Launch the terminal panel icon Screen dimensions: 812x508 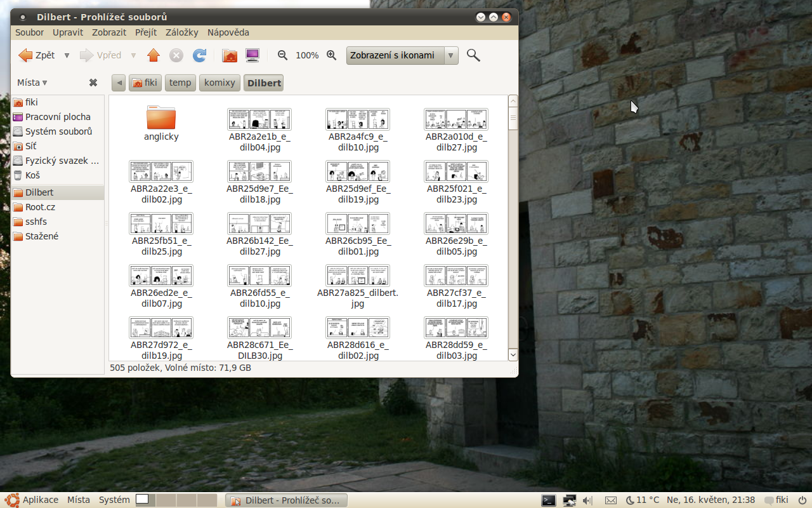549,500
